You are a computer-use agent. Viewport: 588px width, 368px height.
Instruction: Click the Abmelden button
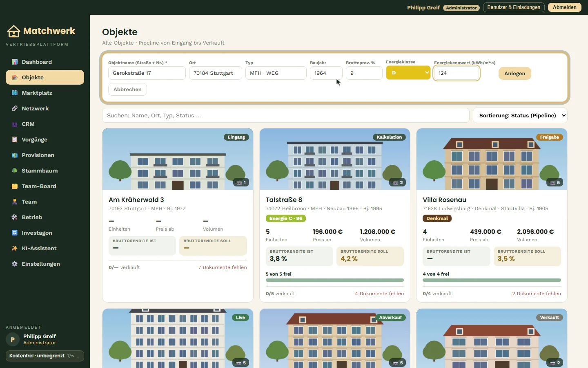pos(565,7)
